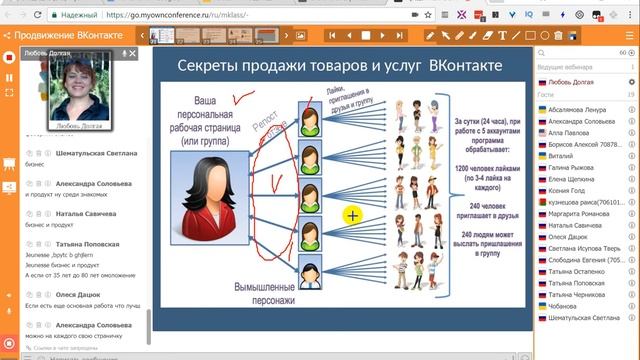Go to the previous slide
Viewport: 640px width, 360px height.
(349, 36)
